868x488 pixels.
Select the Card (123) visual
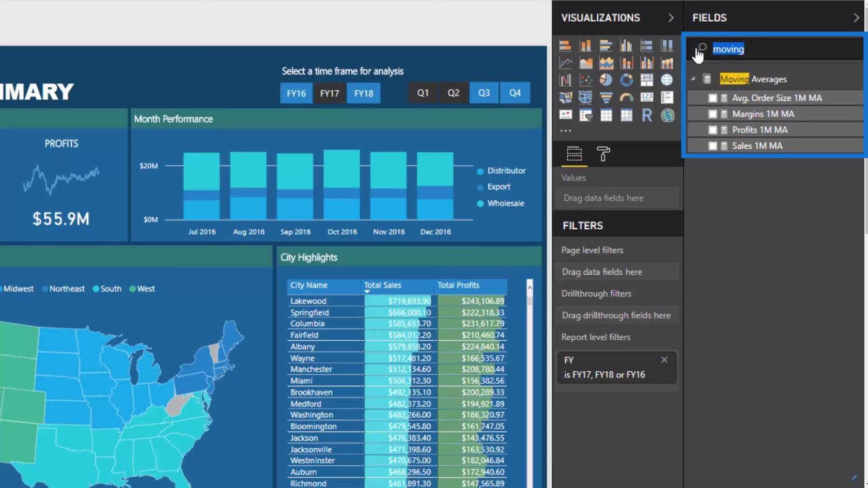[x=646, y=97]
